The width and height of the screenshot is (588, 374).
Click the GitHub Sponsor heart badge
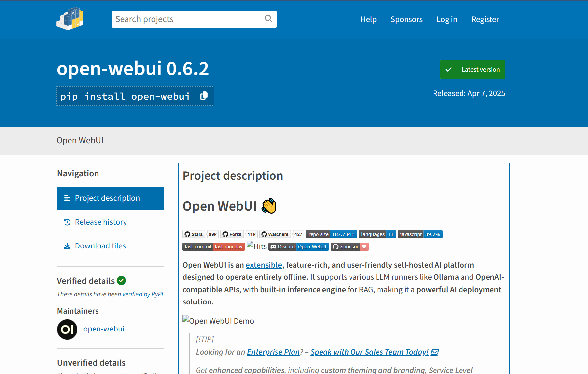350,247
